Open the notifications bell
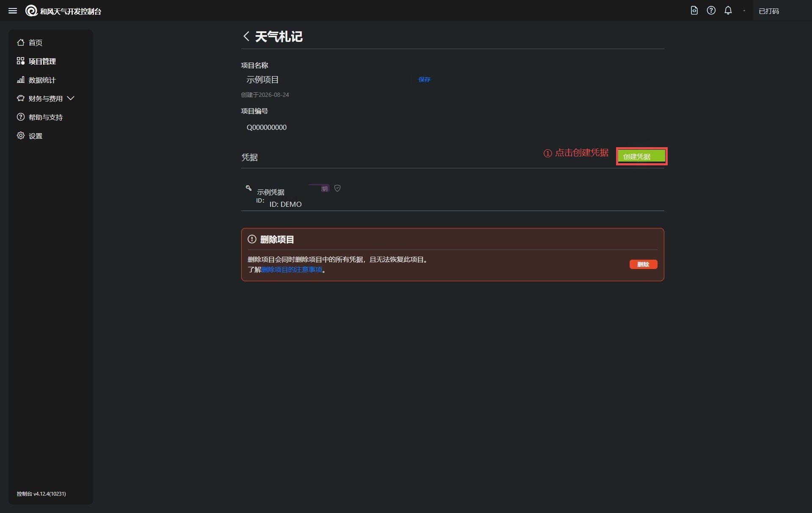The width and height of the screenshot is (812, 513). (x=728, y=11)
